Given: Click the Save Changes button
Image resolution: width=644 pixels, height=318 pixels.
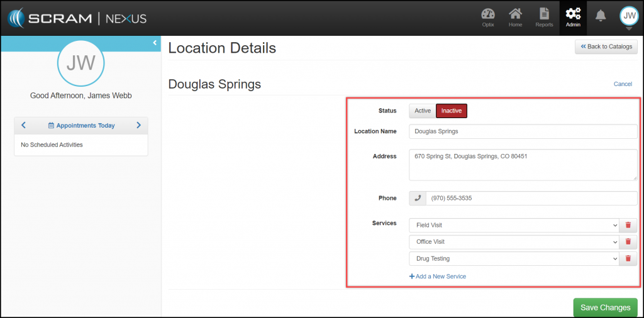Looking at the screenshot, I should (x=605, y=307).
